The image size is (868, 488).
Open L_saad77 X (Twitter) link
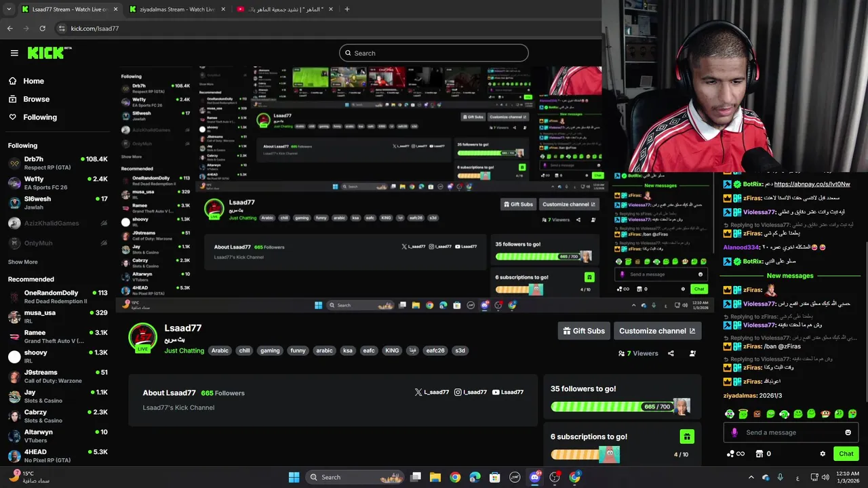pos(431,392)
